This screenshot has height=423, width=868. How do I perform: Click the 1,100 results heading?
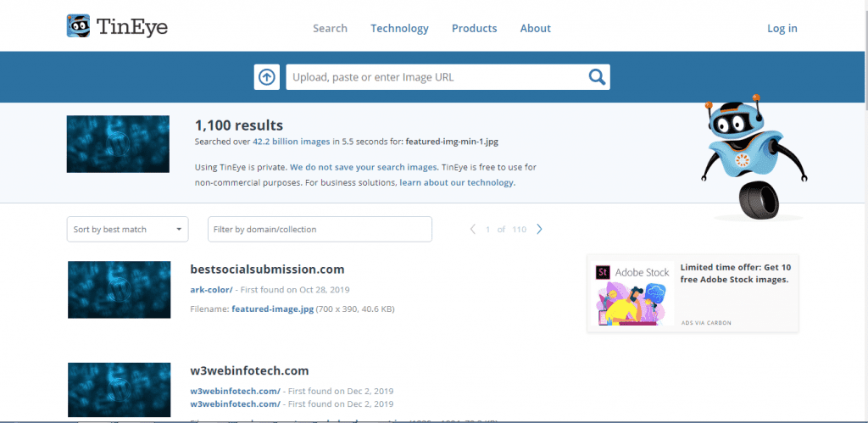click(x=238, y=125)
